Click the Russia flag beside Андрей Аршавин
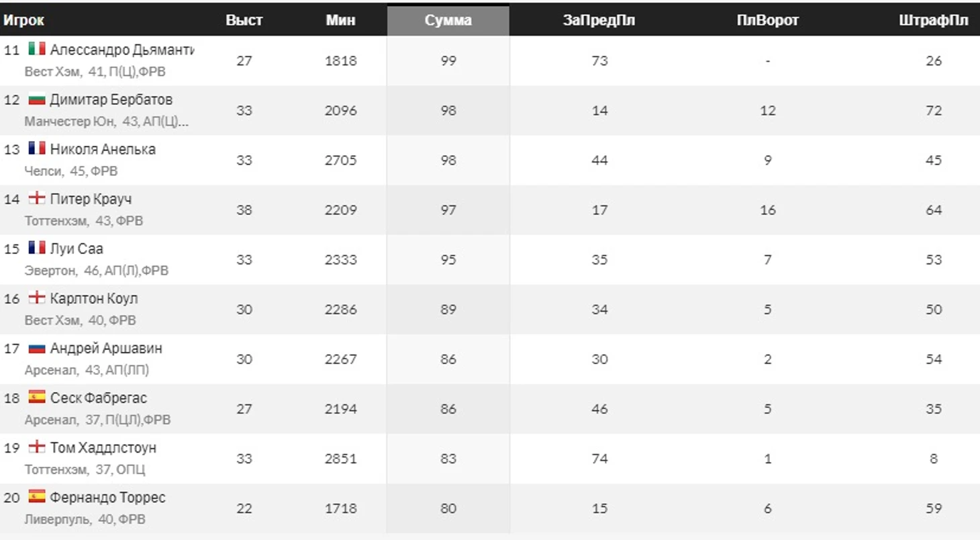Screen dimensions: 980x540 click(37, 348)
